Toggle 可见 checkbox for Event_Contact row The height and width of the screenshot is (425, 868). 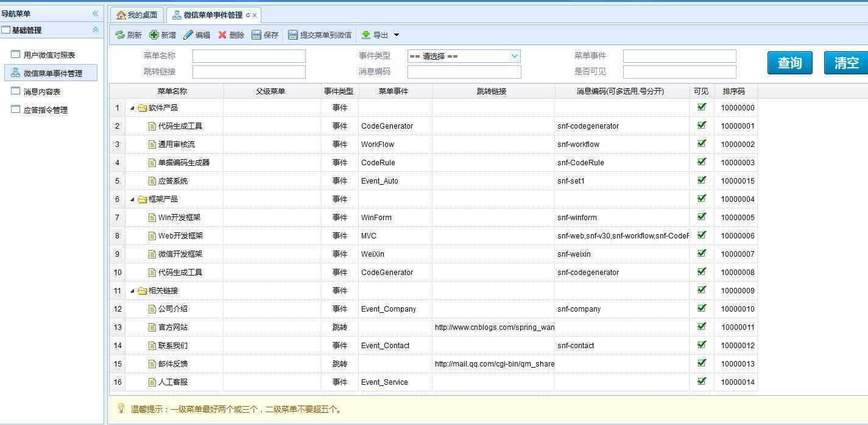pos(702,345)
